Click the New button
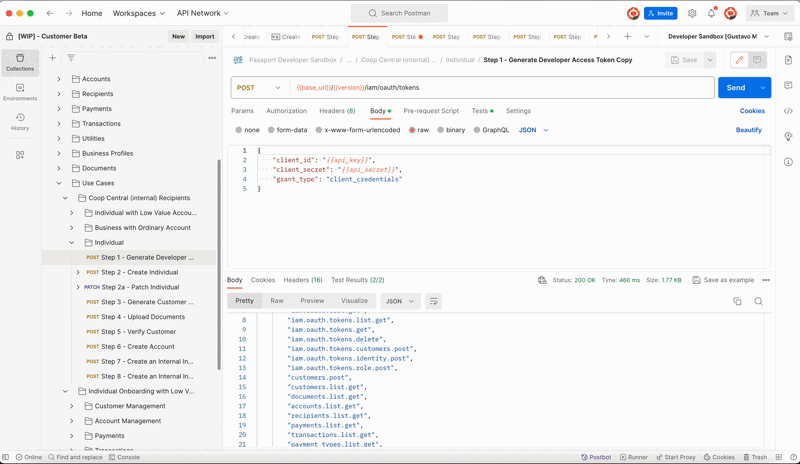This screenshot has width=800, height=464. (179, 36)
